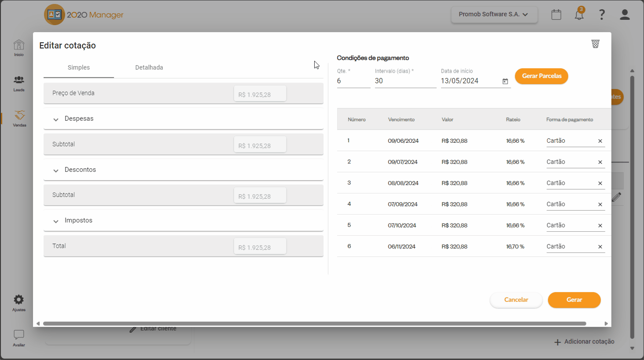Click the pencil edit icon behind dialog
The image size is (644, 360).
click(617, 197)
